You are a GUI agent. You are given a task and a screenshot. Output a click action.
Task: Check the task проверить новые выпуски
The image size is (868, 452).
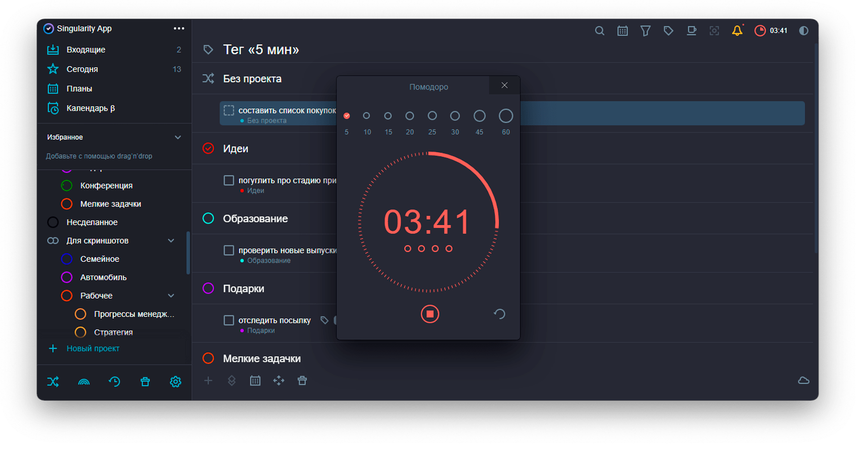pos(229,250)
